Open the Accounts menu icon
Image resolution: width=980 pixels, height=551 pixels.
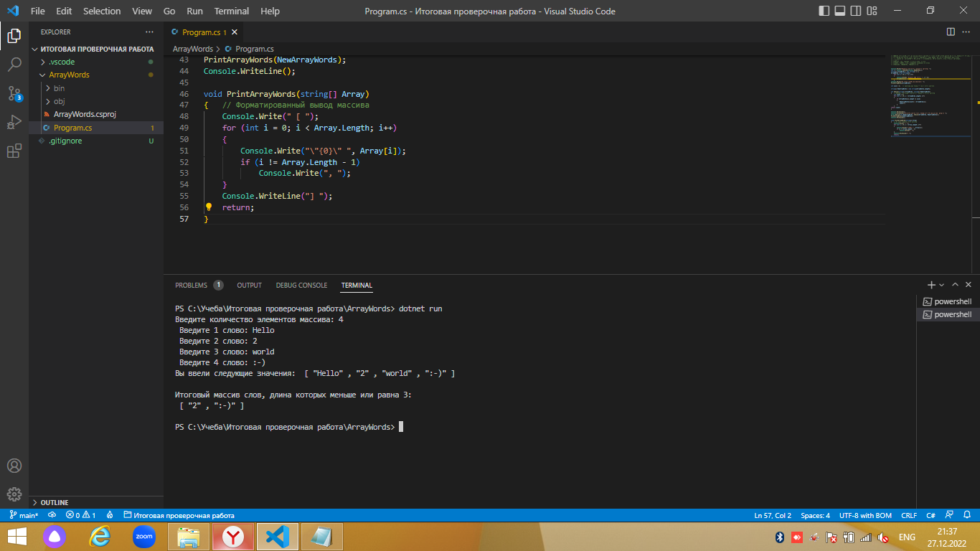[14, 466]
